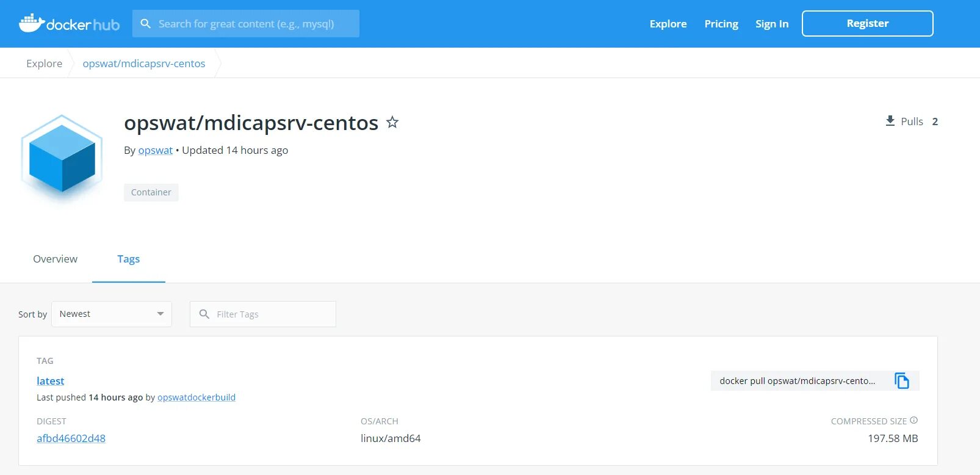Click the Register button
Image resolution: width=980 pixels, height=475 pixels.
click(x=868, y=23)
